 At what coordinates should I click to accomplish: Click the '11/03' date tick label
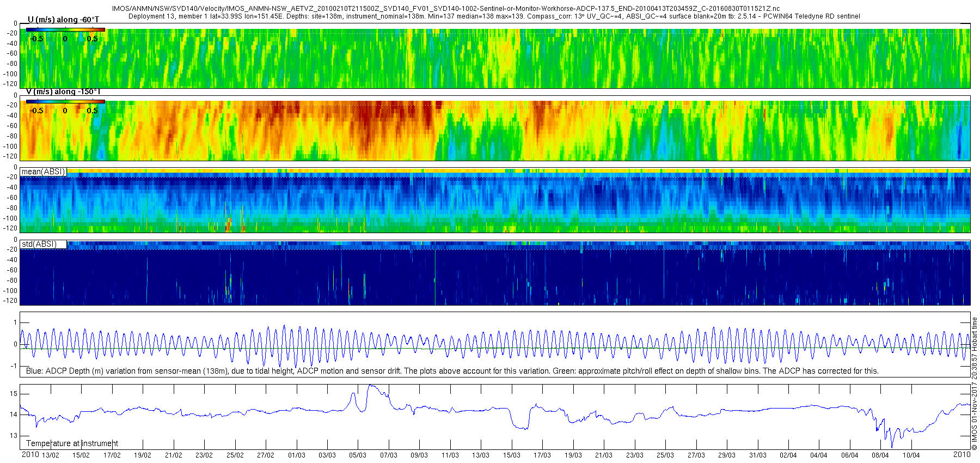pos(450,455)
